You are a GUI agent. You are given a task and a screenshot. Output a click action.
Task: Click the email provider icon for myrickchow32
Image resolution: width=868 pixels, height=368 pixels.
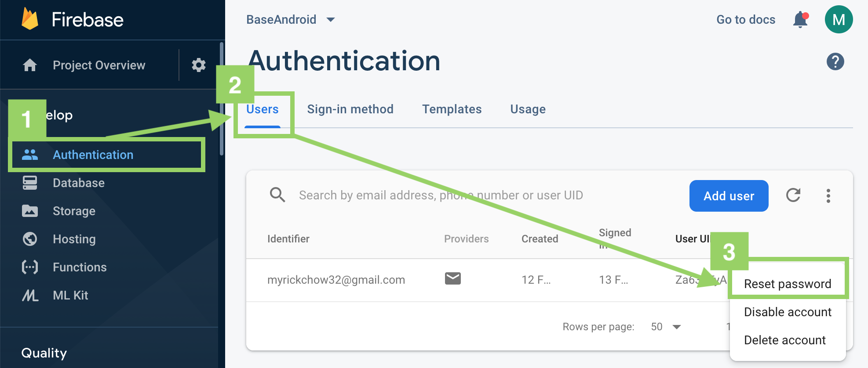click(x=453, y=278)
